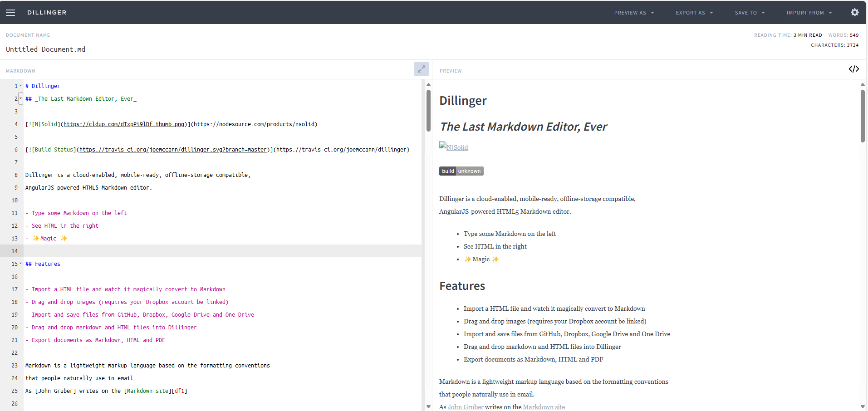Image resolution: width=868 pixels, height=411 pixels.
Task: Click the preview scroll up arrow
Action: click(863, 85)
